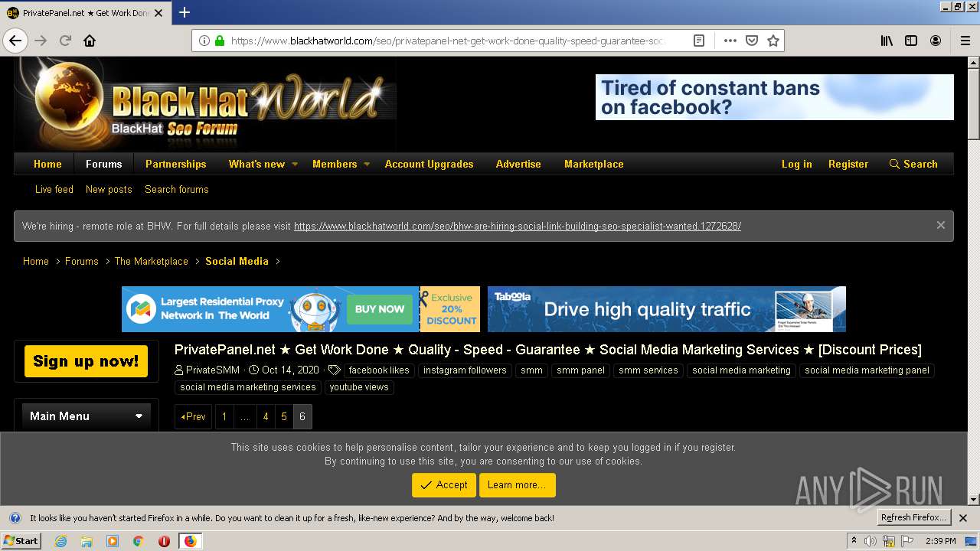Screen dimensions: 980x551
Task: Reload the page with the refresh icon
Action: 66,41
